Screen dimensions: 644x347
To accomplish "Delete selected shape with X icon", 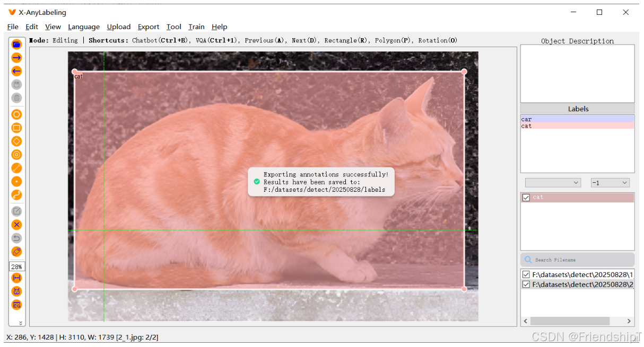I will coord(16,225).
